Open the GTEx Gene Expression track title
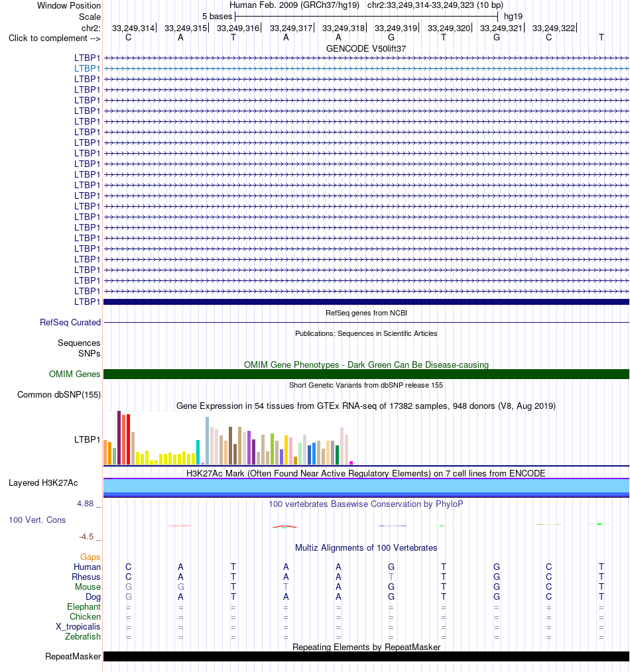 click(366, 406)
